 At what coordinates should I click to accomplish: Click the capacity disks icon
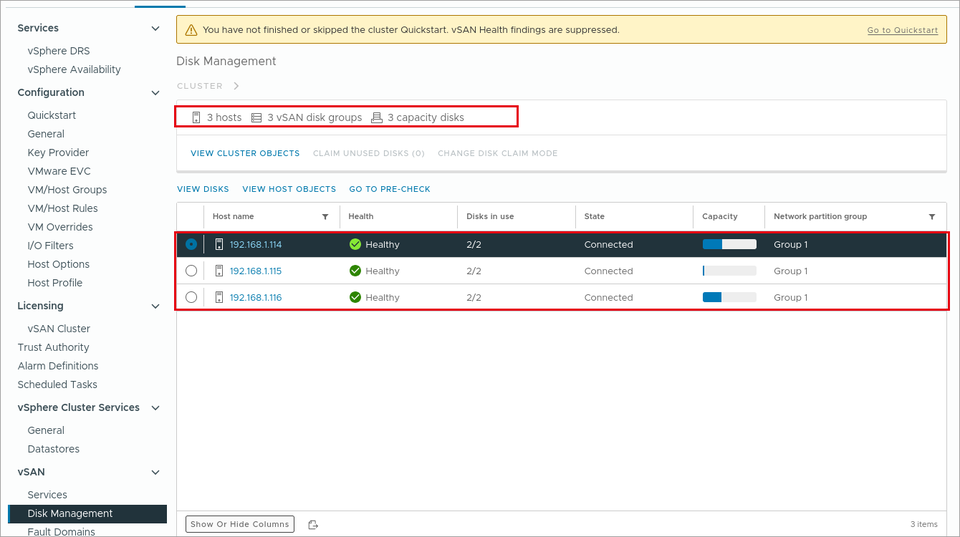coord(377,117)
